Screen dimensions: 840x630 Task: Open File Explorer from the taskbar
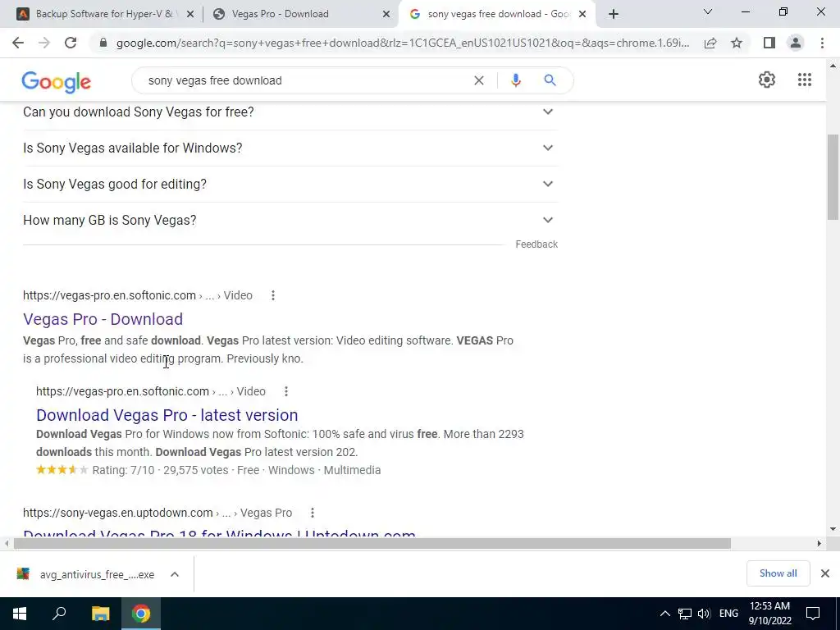pos(100,614)
